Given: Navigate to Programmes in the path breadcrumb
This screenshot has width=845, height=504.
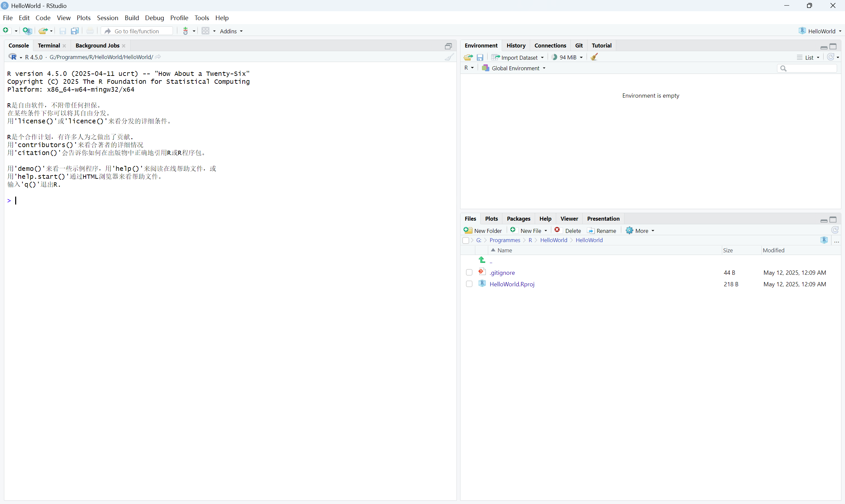Looking at the screenshot, I should [x=505, y=240].
